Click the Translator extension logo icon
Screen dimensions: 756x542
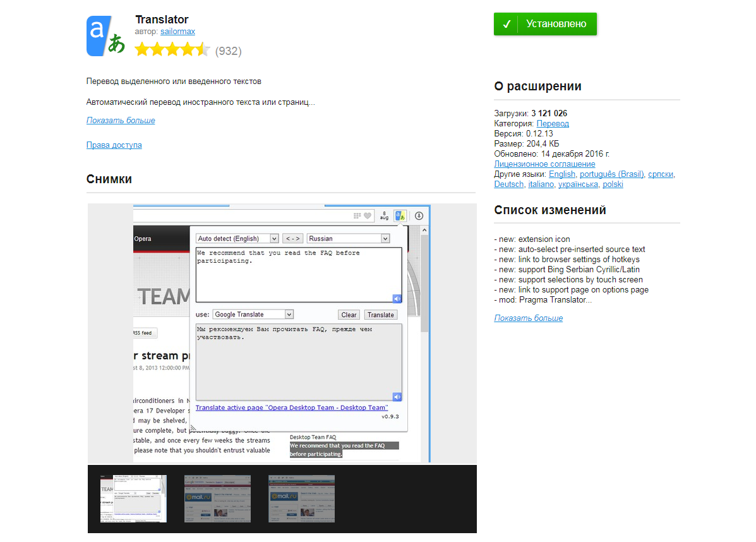pos(105,35)
